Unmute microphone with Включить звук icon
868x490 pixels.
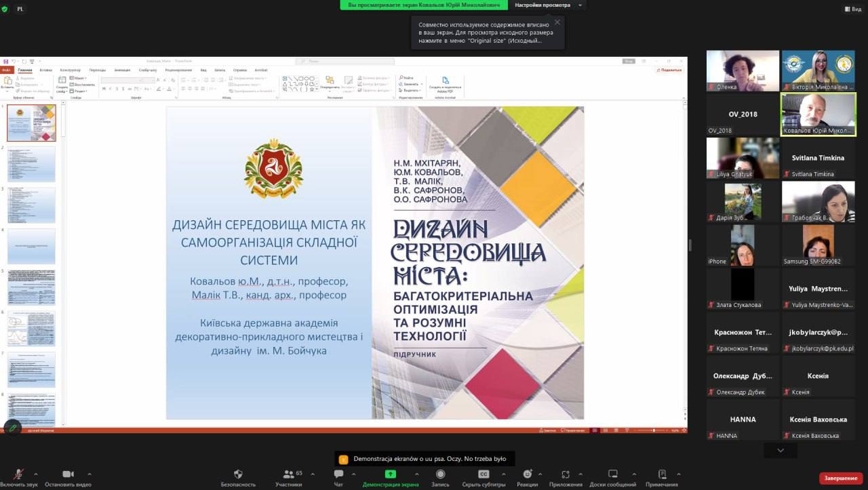tap(18, 474)
